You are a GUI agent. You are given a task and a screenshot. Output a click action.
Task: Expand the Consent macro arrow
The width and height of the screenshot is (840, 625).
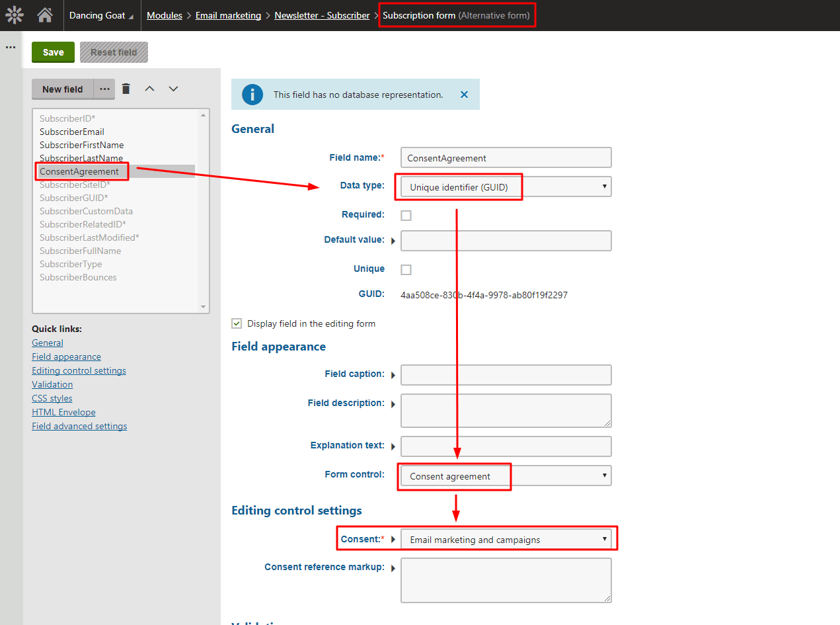coord(393,540)
